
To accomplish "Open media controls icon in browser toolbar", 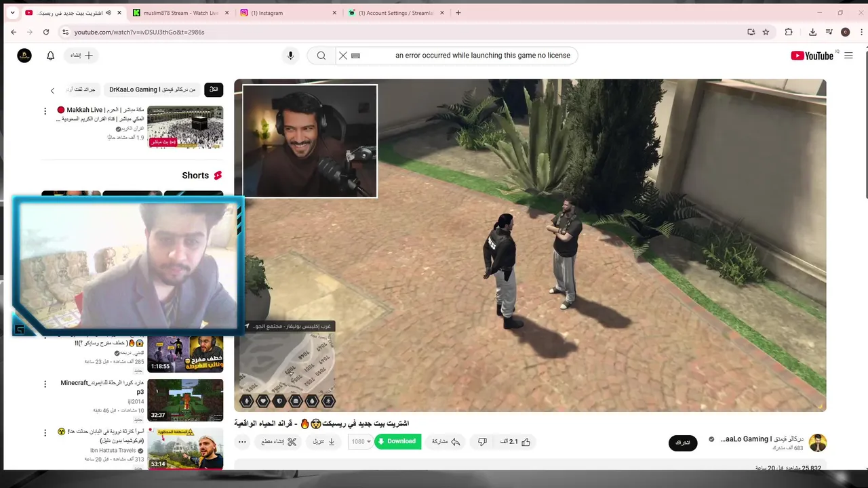I will coord(829,32).
